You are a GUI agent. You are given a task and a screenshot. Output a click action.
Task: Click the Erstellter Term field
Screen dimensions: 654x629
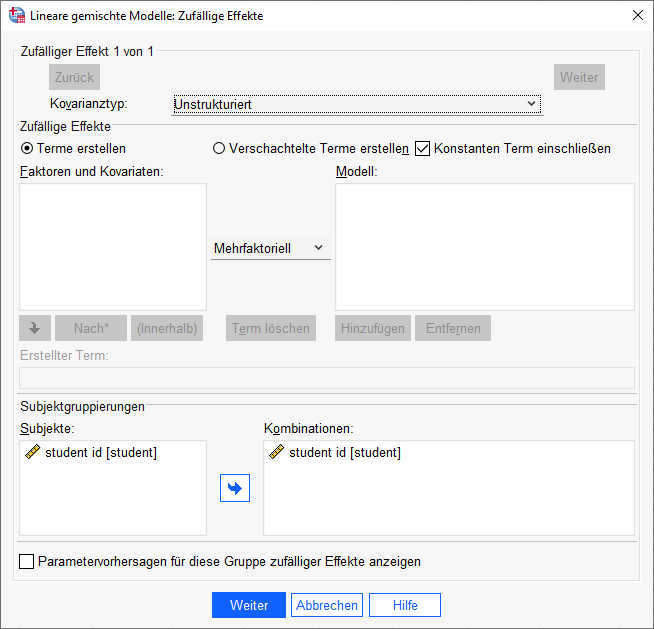tap(327, 379)
